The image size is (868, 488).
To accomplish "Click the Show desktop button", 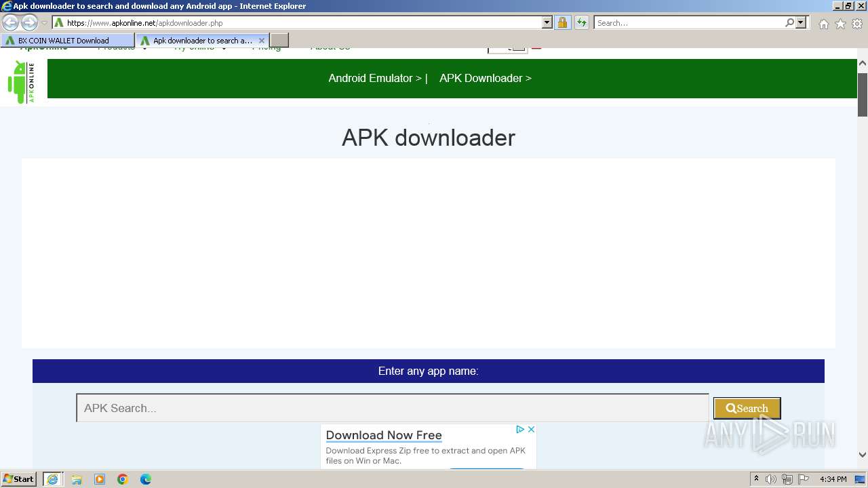I will (861, 479).
